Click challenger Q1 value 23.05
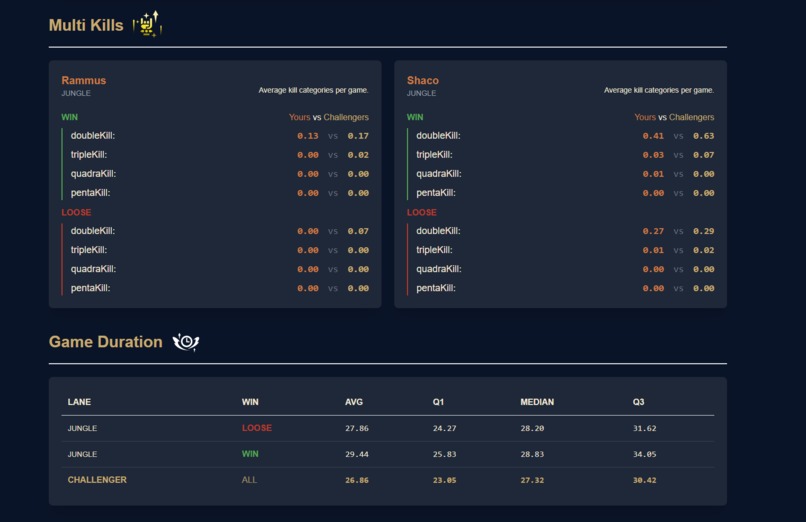806x522 pixels. (x=444, y=480)
